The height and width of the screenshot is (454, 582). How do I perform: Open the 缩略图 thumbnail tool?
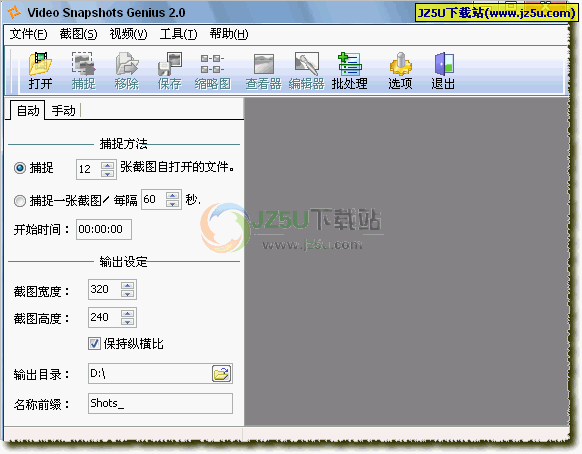click(213, 71)
